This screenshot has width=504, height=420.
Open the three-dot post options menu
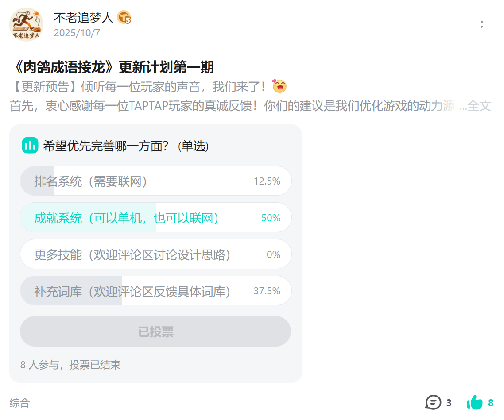pyautogui.click(x=481, y=25)
